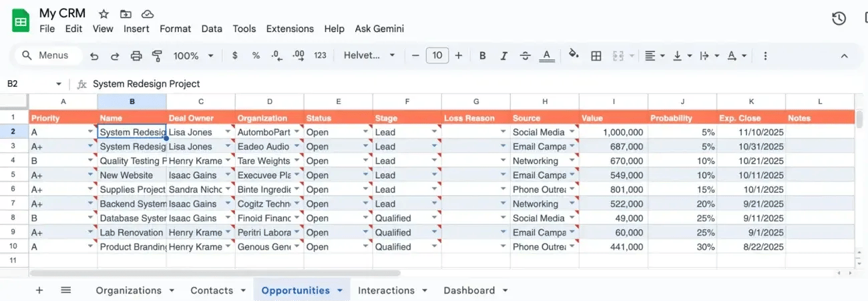Switch to the Organizations tab
This screenshot has width=868, height=301.
[135, 290]
